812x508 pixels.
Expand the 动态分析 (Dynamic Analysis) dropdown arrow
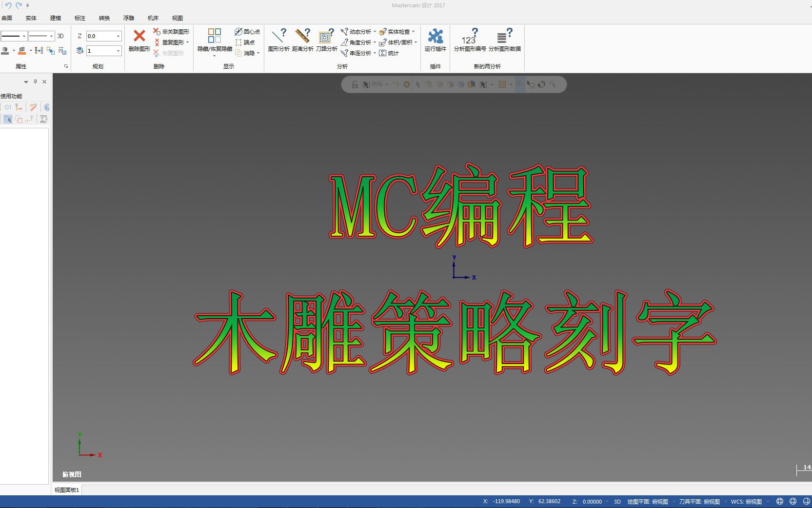coord(375,31)
